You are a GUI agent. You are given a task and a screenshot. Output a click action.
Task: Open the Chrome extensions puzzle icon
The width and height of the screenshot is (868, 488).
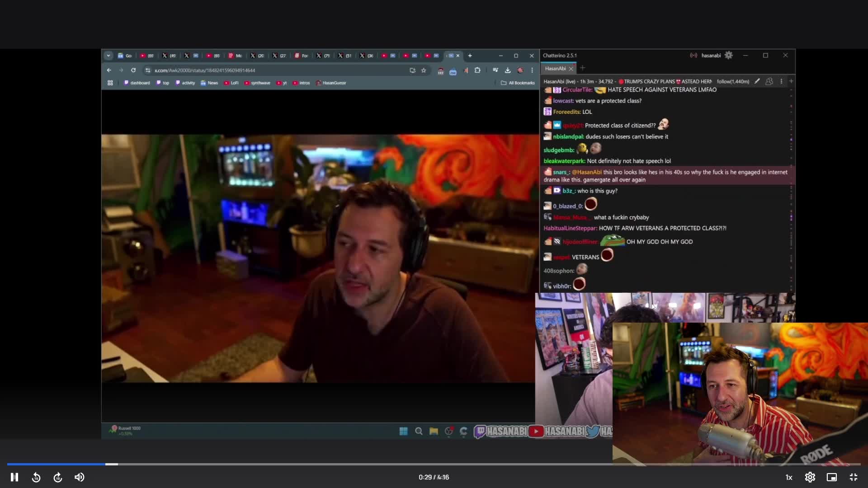(478, 70)
